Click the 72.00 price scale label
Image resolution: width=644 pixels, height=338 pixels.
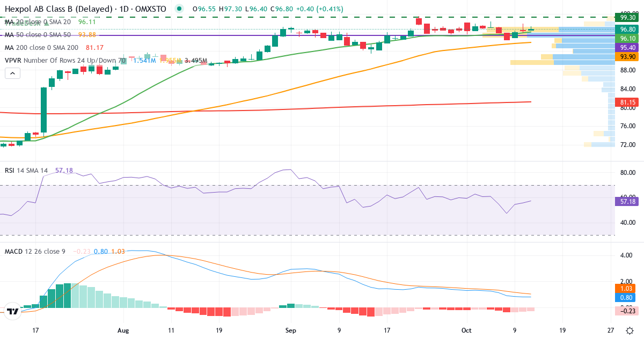[x=628, y=145]
